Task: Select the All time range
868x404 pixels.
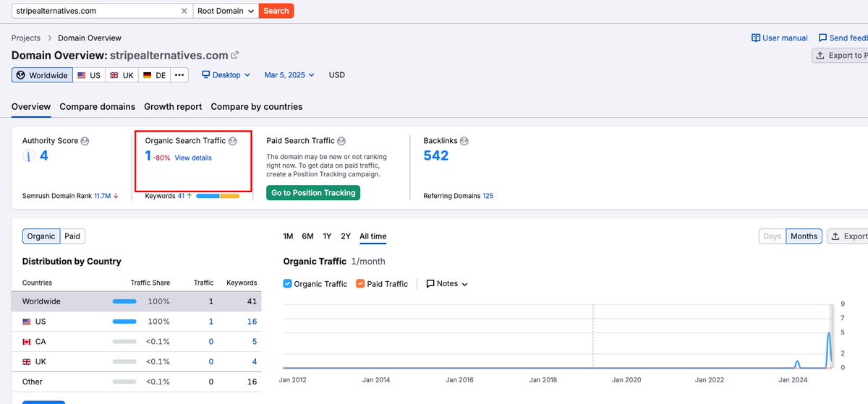Action: pyautogui.click(x=373, y=236)
